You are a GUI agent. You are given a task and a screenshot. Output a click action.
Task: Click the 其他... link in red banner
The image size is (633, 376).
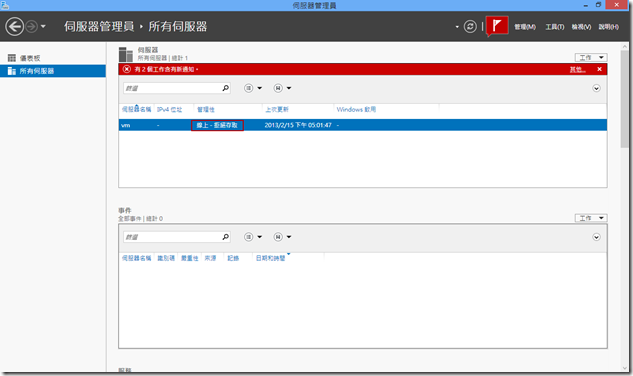578,69
